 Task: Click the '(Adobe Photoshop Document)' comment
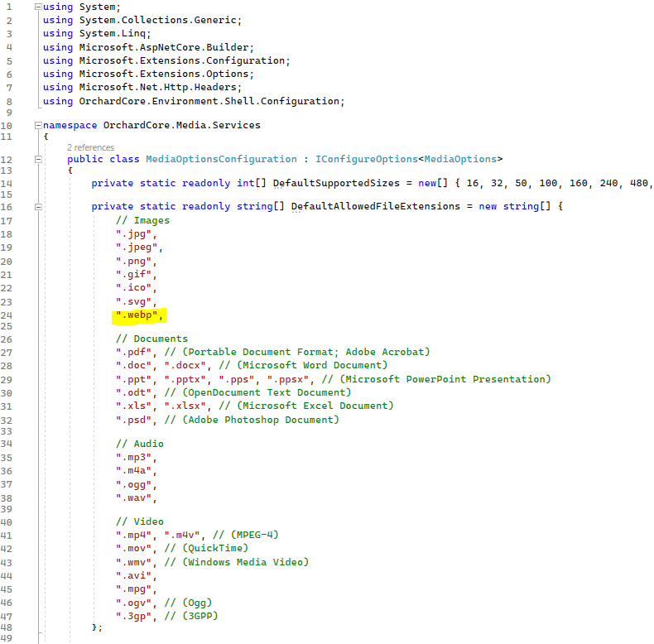pyautogui.click(x=261, y=420)
